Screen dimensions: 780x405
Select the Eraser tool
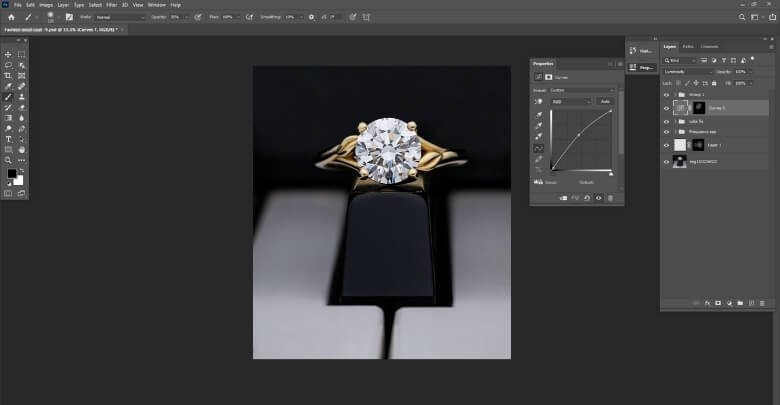coord(21,107)
